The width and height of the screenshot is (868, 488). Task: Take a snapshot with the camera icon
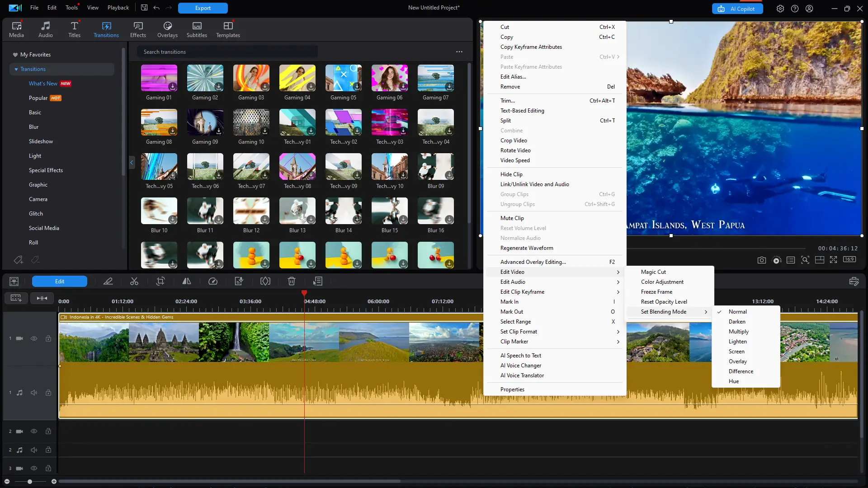[762, 260]
